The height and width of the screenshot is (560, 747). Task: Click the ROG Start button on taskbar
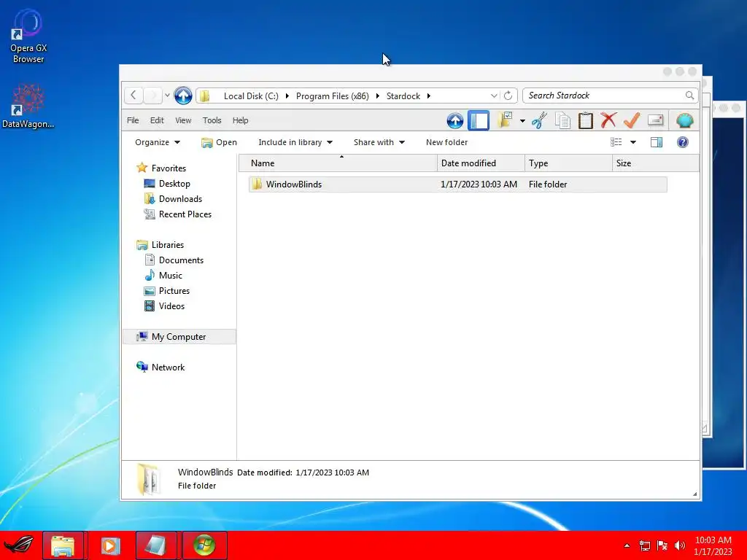coord(19,545)
